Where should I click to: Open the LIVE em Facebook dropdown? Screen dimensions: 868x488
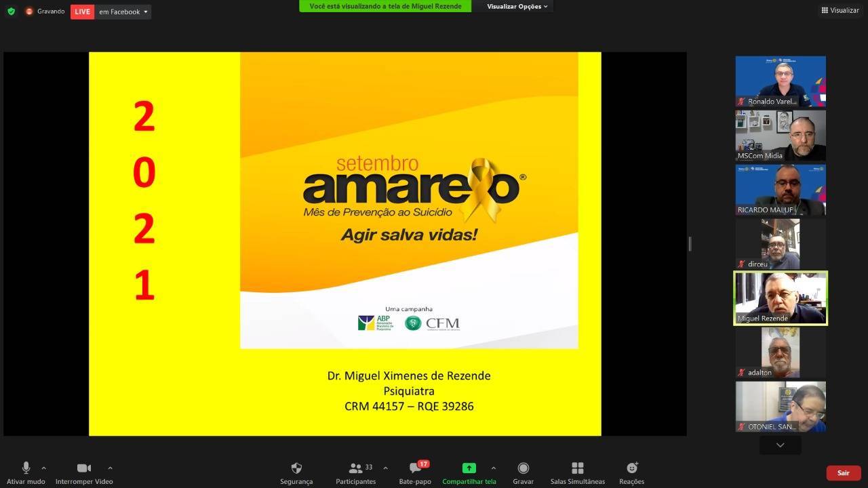[x=145, y=12]
